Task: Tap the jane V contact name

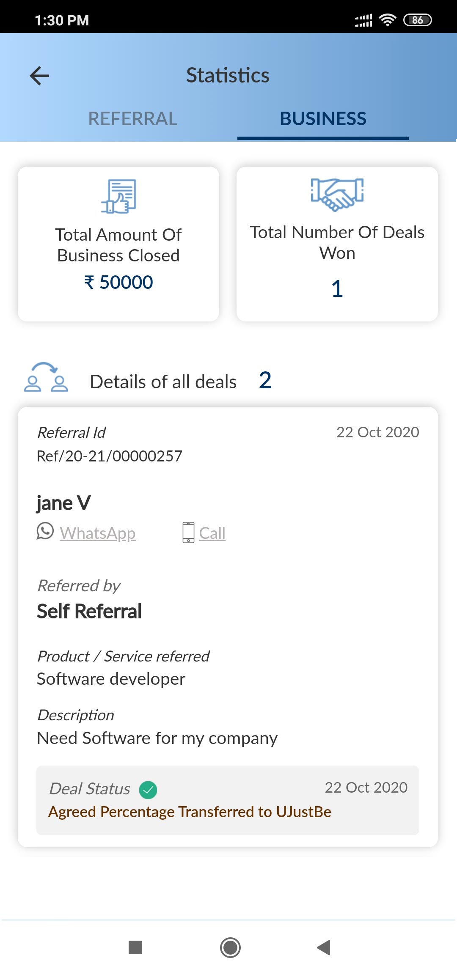Action: pyautogui.click(x=64, y=503)
